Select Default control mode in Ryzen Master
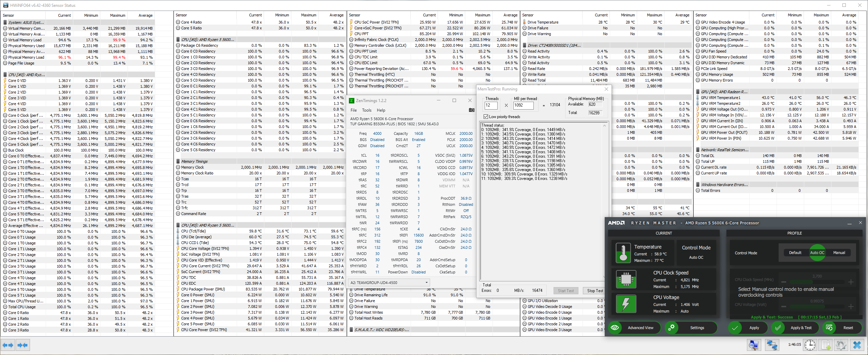868x355 pixels. 795,253
